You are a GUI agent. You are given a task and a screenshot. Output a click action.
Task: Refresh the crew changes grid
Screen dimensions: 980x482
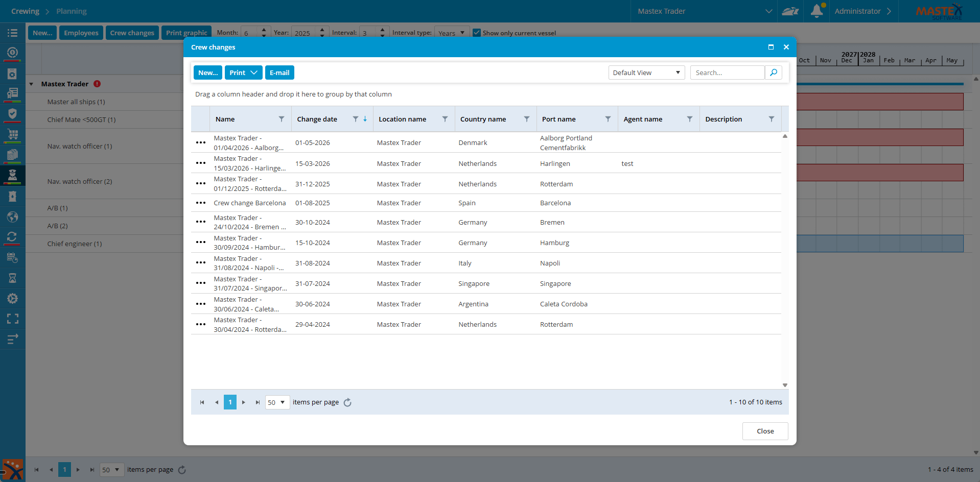[347, 402]
